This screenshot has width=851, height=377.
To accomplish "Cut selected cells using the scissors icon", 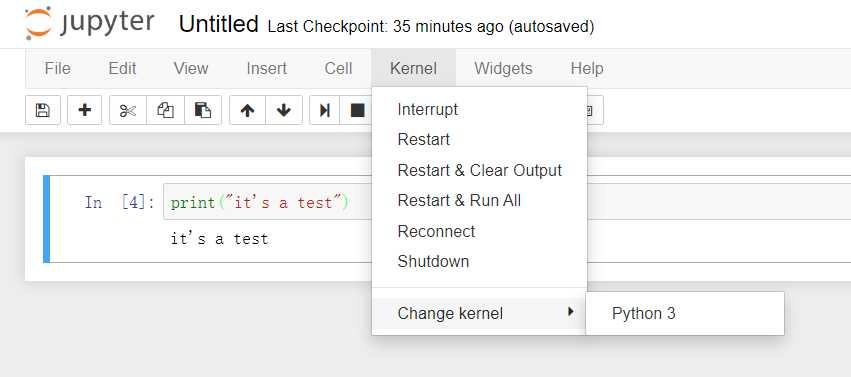I will point(128,110).
